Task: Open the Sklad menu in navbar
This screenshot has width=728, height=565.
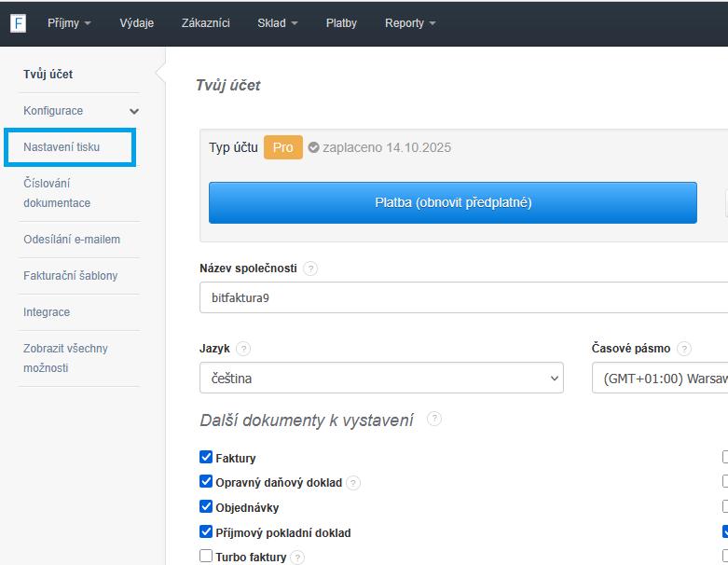Action: click(x=278, y=23)
